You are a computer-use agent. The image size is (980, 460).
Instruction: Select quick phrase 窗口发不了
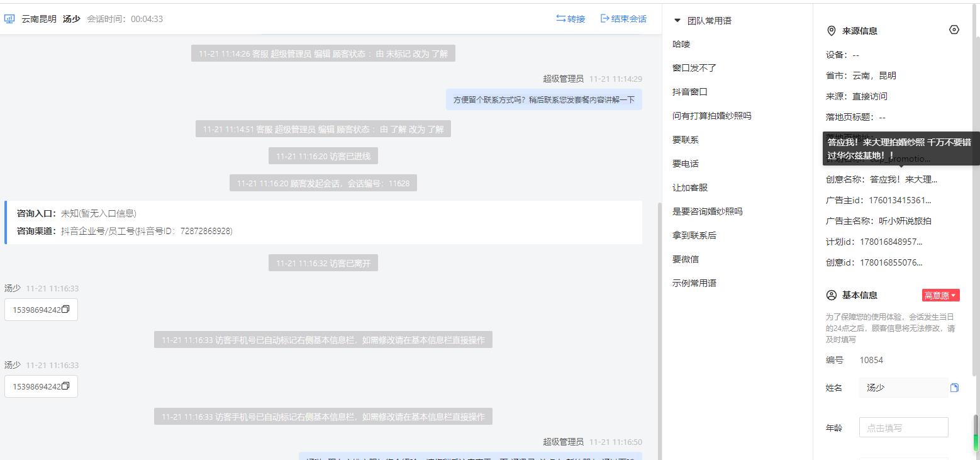coord(694,68)
